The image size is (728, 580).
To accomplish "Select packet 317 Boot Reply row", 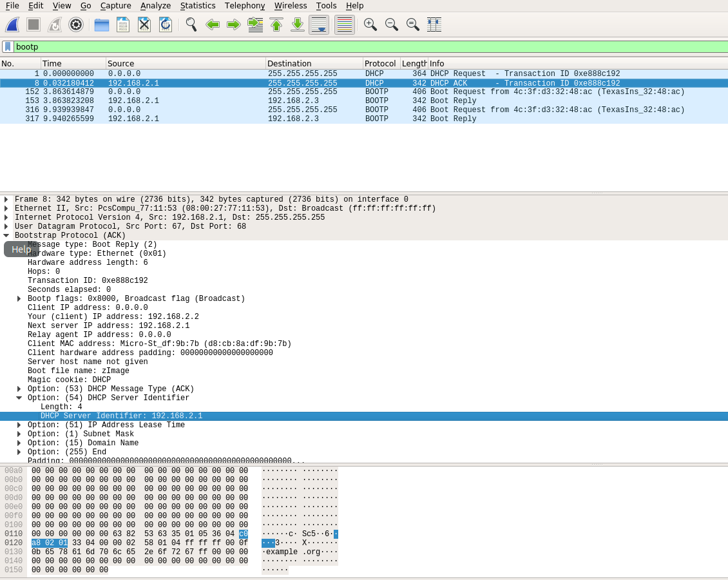I will (364, 119).
